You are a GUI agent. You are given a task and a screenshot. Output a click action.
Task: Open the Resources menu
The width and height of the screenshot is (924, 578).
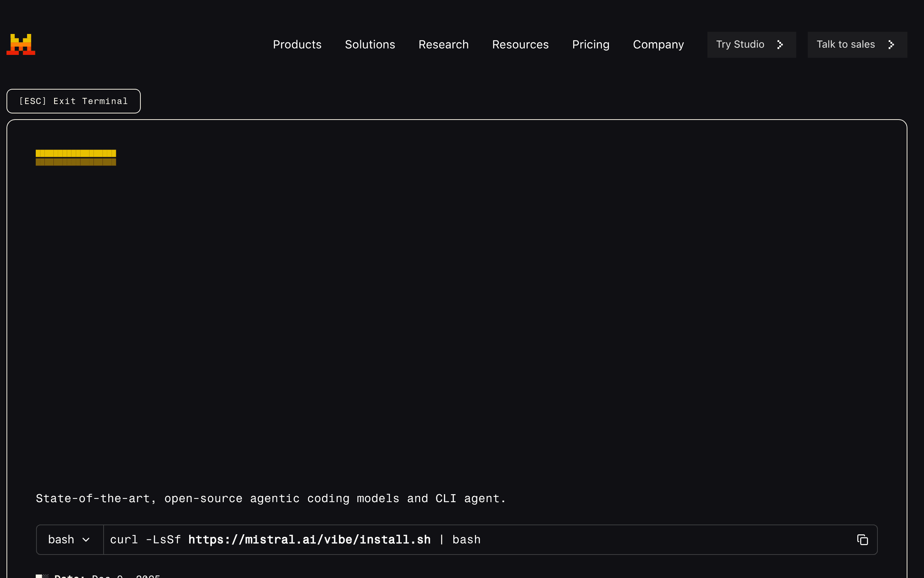(x=520, y=44)
